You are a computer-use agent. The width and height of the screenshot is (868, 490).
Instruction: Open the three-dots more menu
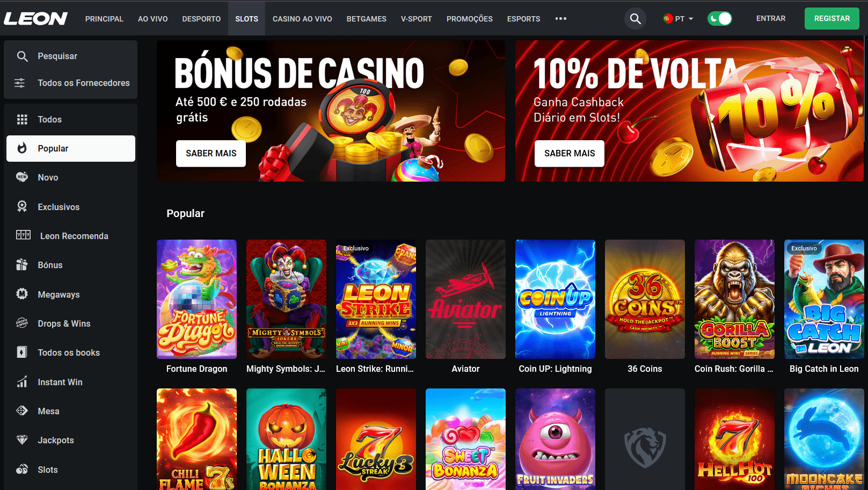[x=561, y=19]
